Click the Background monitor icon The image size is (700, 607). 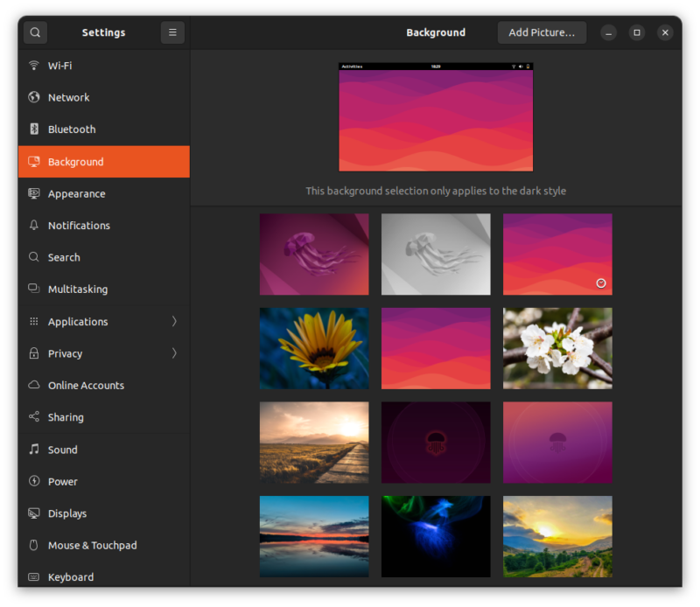point(34,162)
